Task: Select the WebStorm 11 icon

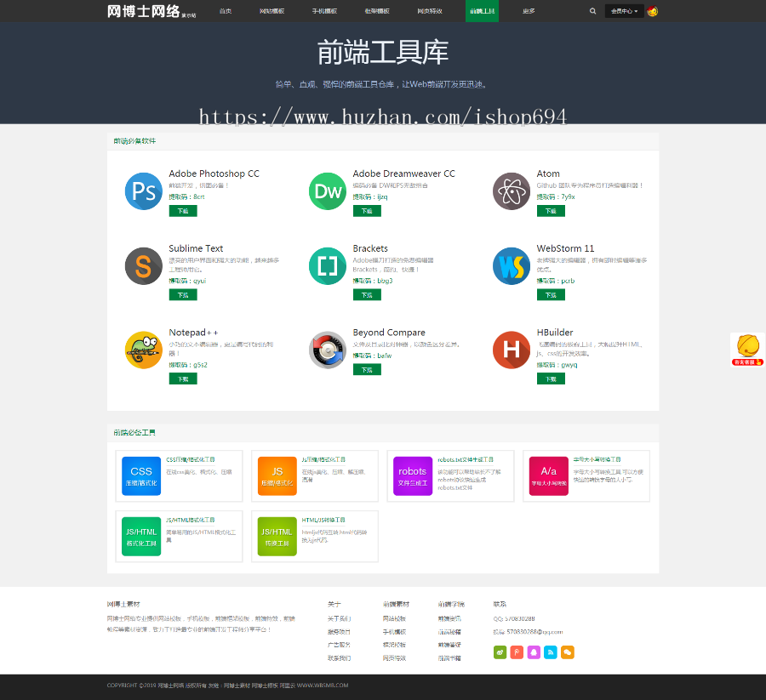Action: [x=511, y=265]
